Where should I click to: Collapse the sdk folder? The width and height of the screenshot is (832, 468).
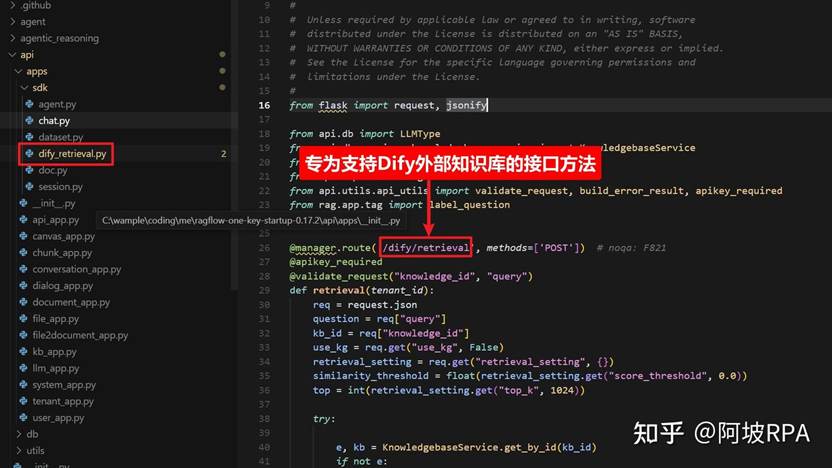[24, 88]
